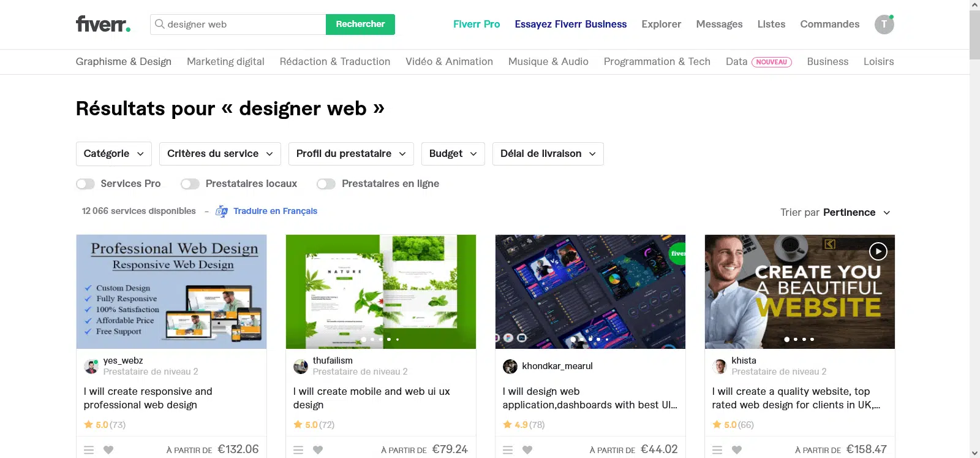
Task: Toggle Prestataires locaux switch
Action: pyautogui.click(x=190, y=184)
